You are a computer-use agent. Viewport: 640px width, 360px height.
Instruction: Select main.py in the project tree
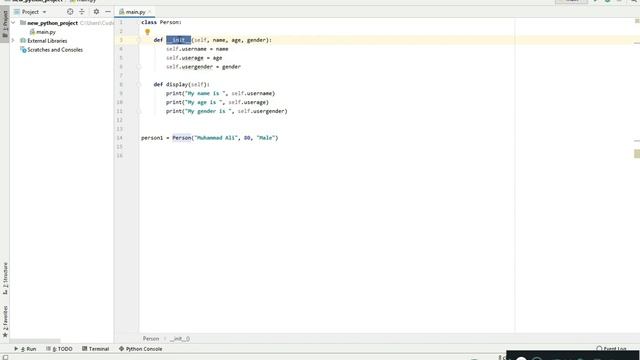point(46,32)
